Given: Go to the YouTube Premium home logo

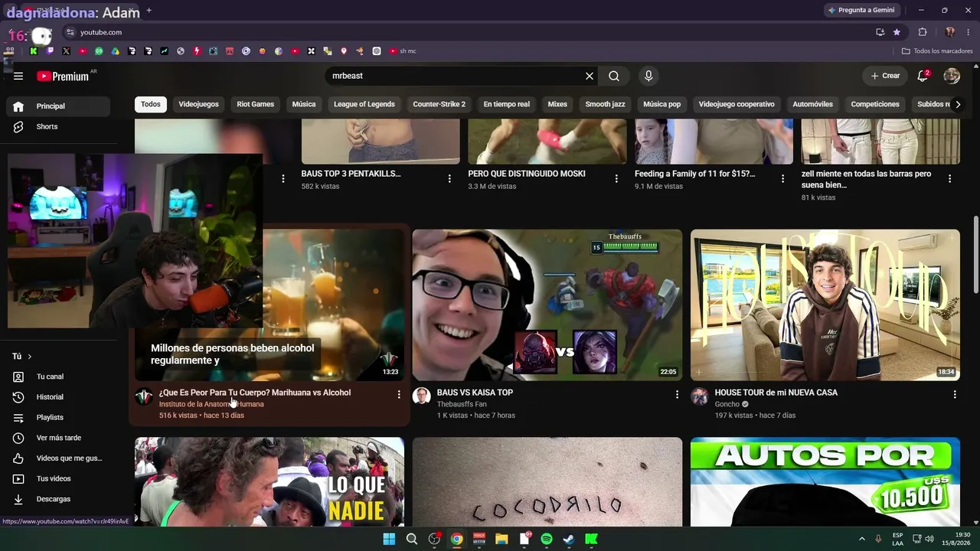Looking at the screenshot, I should pyautogui.click(x=63, y=76).
